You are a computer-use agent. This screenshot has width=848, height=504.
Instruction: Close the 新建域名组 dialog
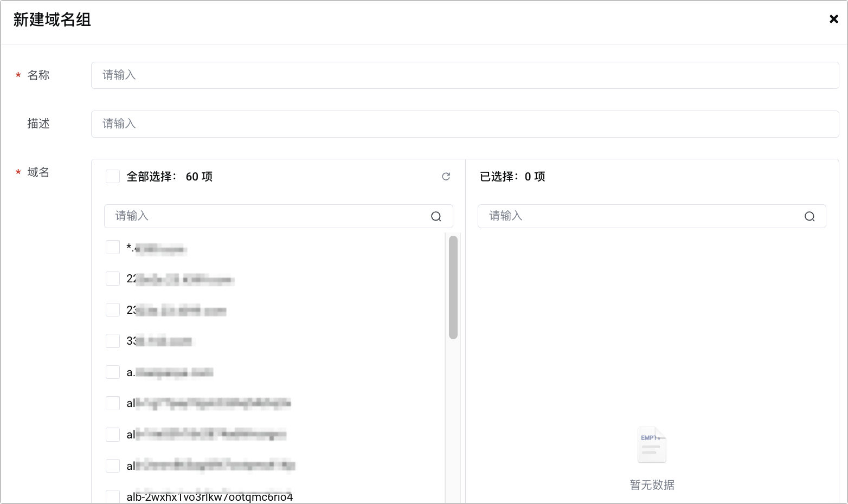[x=834, y=20]
